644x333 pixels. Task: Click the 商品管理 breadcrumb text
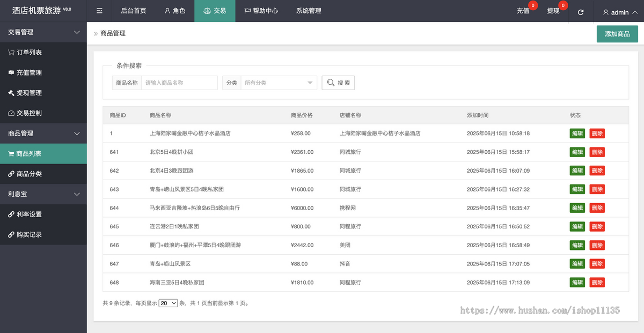[113, 33]
